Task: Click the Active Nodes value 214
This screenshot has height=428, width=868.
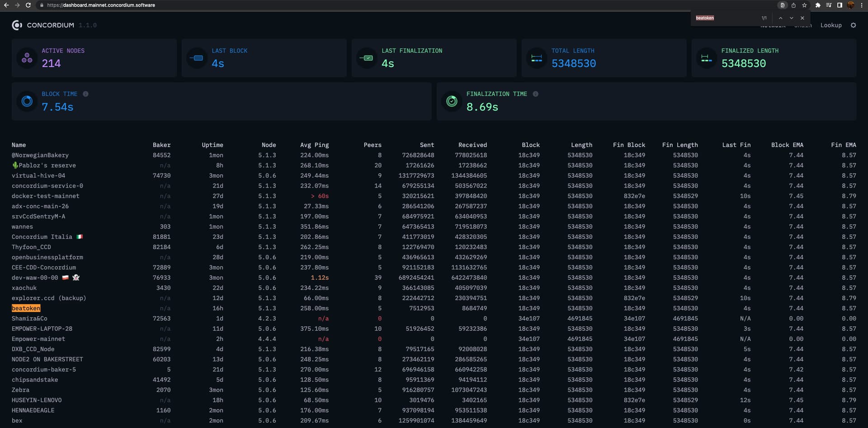Action: [51, 63]
